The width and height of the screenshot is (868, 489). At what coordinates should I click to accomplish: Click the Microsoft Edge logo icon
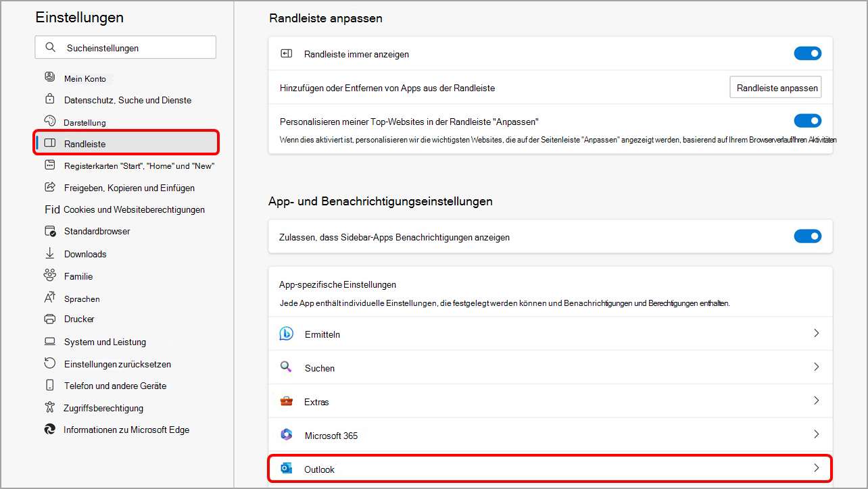[49, 429]
